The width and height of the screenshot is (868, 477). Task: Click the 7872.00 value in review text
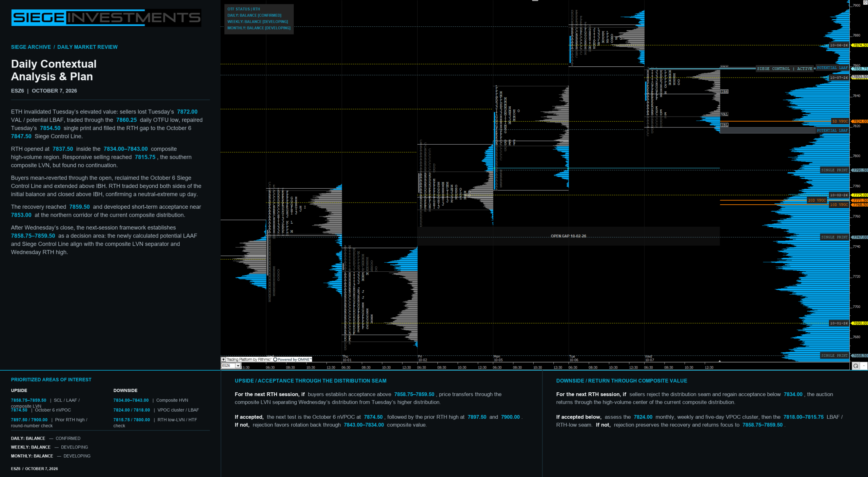tap(187, 112)
